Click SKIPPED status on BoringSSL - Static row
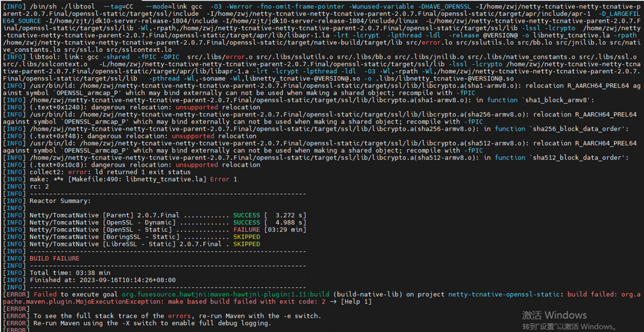 pos(247,237)
